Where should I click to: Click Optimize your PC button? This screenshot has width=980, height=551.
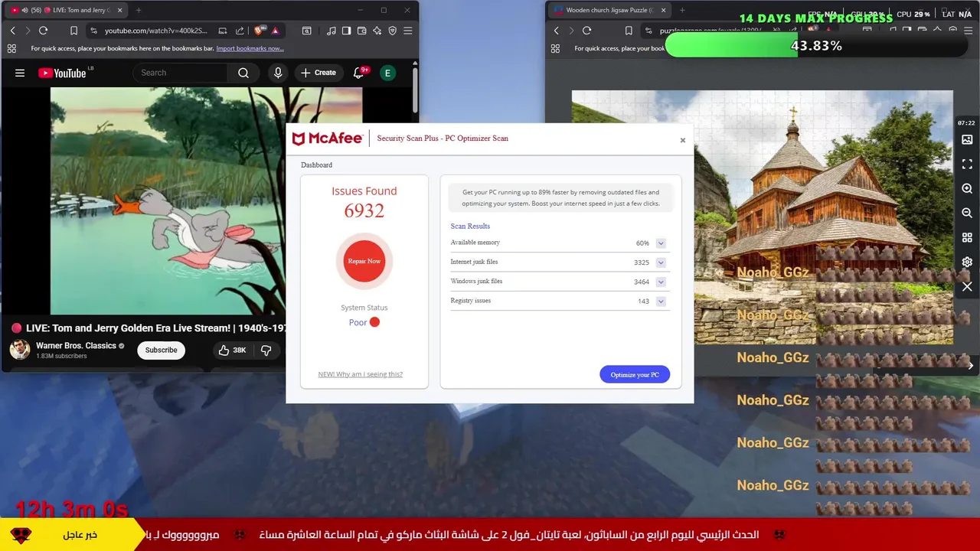[635, 374]
